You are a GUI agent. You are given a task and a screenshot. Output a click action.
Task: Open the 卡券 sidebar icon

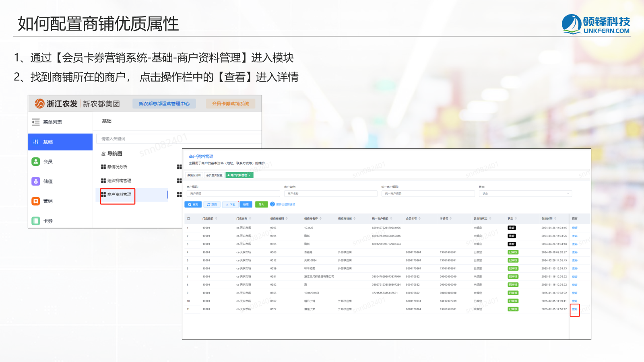point(36,221)
